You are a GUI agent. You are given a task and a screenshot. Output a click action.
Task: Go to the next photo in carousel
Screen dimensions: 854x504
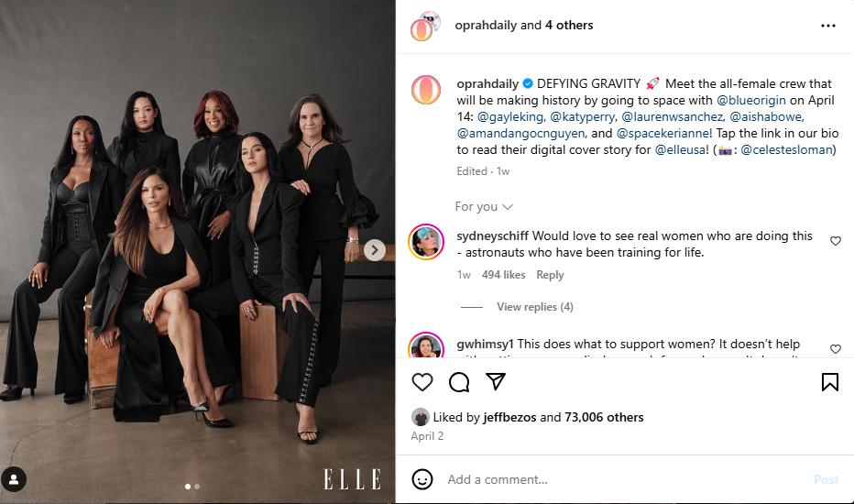[x=374, y=249]
